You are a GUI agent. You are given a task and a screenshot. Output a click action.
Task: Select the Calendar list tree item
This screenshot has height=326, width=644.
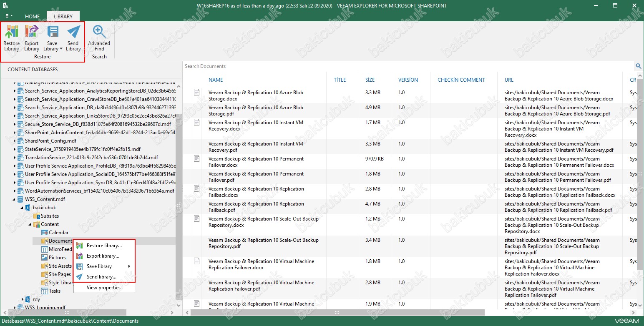point(58,233)
